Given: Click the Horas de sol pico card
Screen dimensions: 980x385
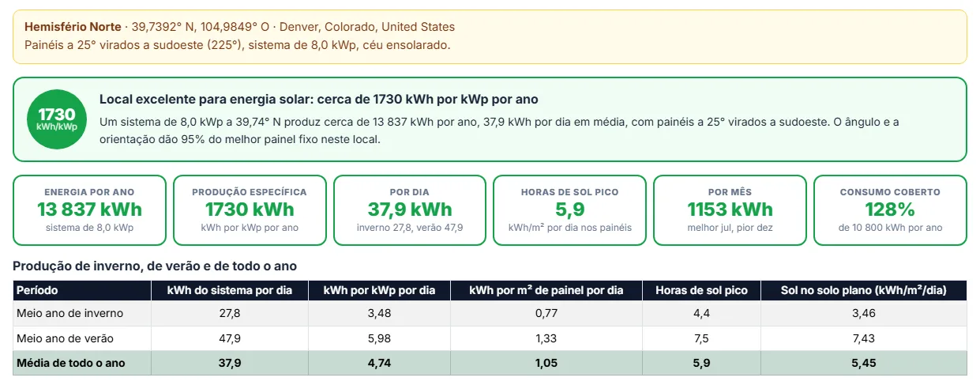Looking at the screenshot, I should pyautogui.click(x=570, y=210).
